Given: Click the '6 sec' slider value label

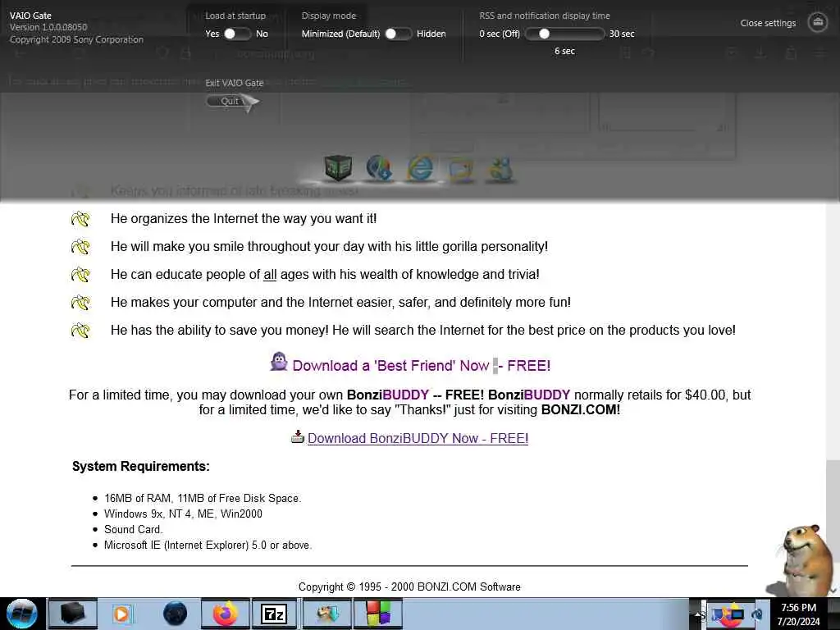Looking at the screenshot, I should click(x=564, y=51).
